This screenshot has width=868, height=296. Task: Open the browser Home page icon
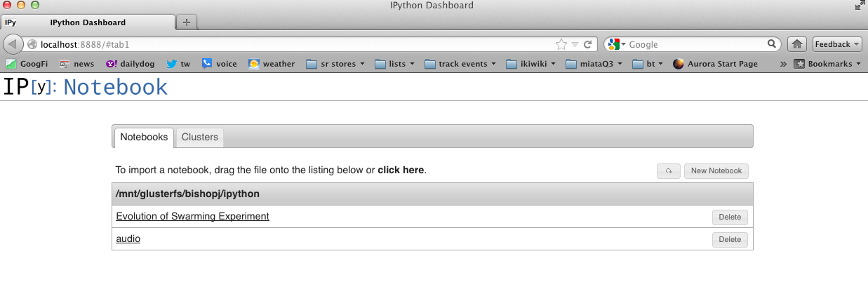pos(796,44)
